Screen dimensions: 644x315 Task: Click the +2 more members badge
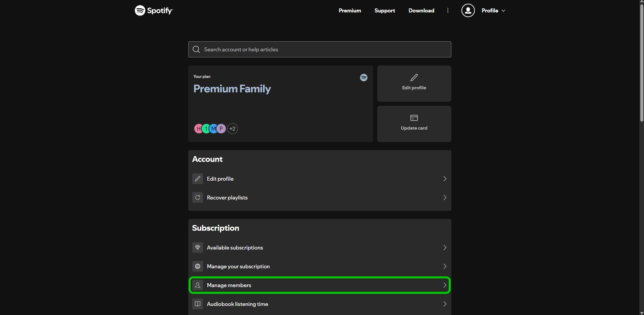[233, 129]
